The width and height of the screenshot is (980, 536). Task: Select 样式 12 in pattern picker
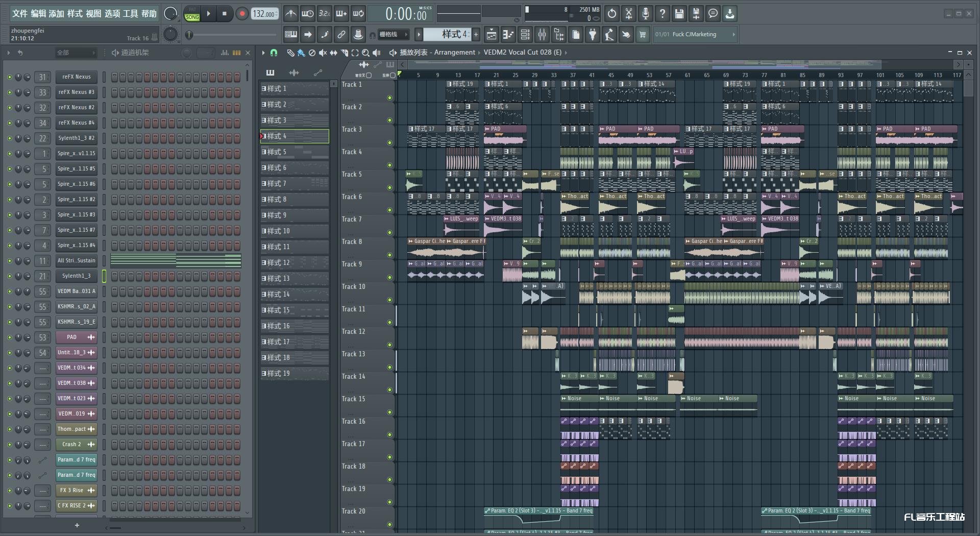tap(295, 263)
